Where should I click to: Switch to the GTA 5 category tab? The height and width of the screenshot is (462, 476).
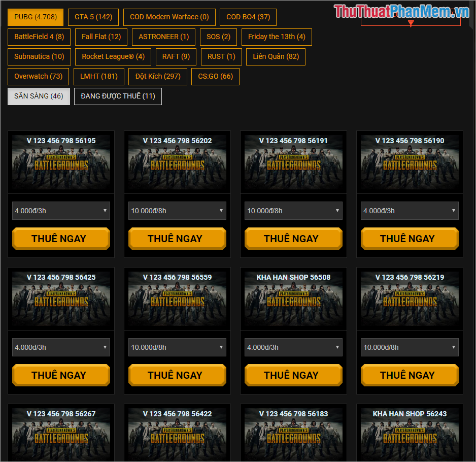[93, 17]
